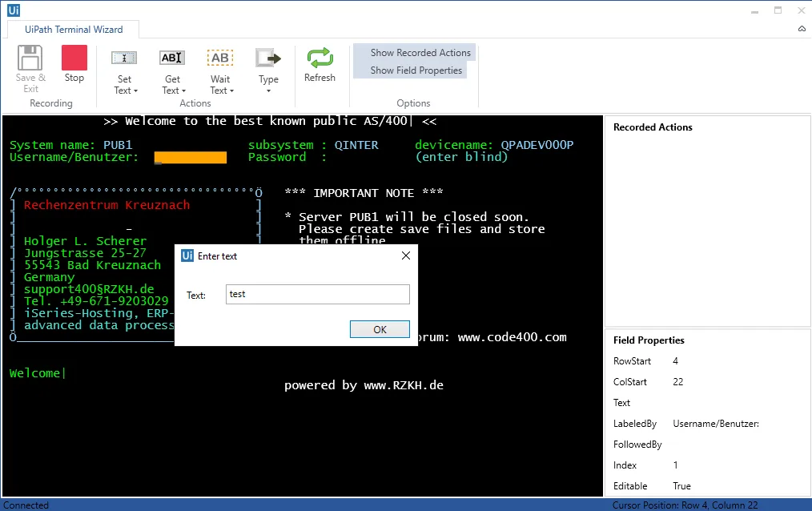
Task: Open the Get Text dropdown arrow
Action: click(x=183, y=91)
